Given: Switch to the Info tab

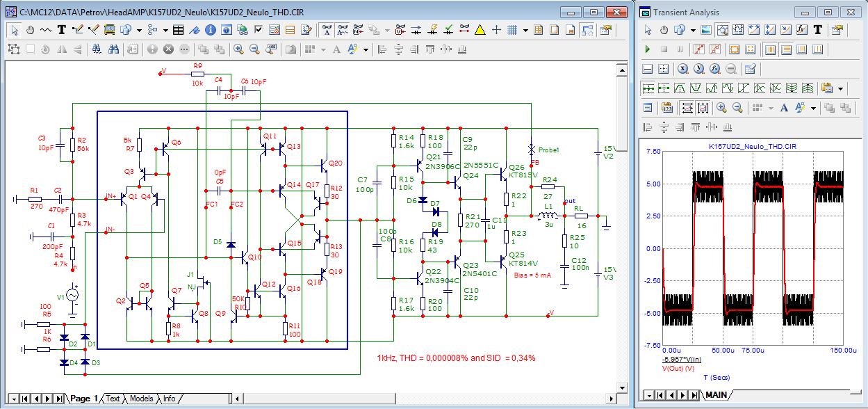Looking at the screenshot, I should click(169, 399).
